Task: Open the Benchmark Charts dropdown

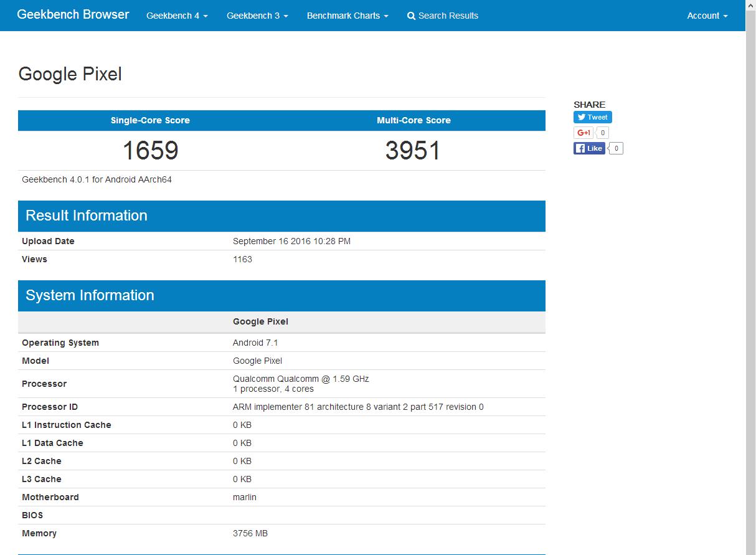Action: (x=347, y=16)
